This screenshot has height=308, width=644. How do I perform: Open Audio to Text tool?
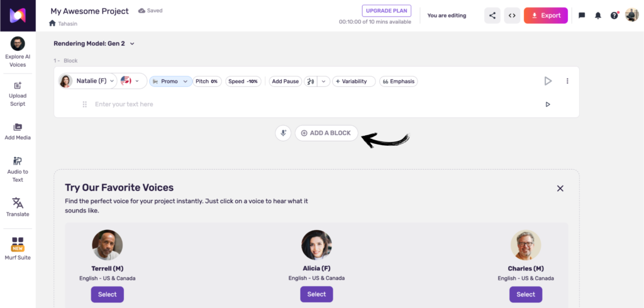18,169
